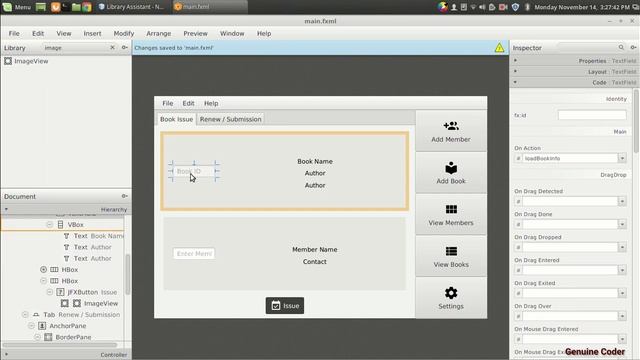
Task: Open the Window menu
Action: point(232,33)
